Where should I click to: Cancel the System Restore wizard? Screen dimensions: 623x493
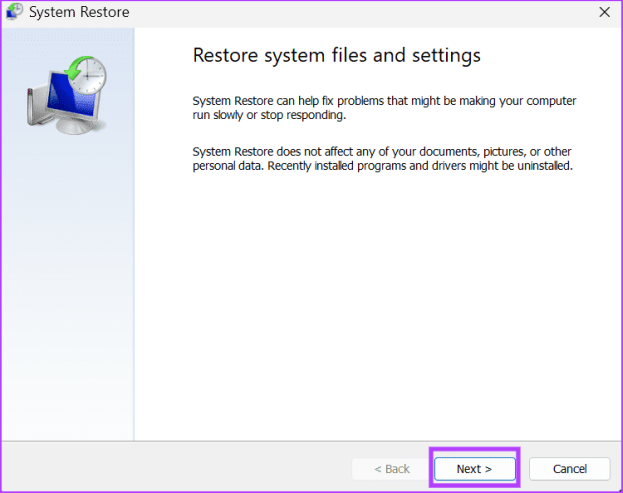tap(569, 469)
